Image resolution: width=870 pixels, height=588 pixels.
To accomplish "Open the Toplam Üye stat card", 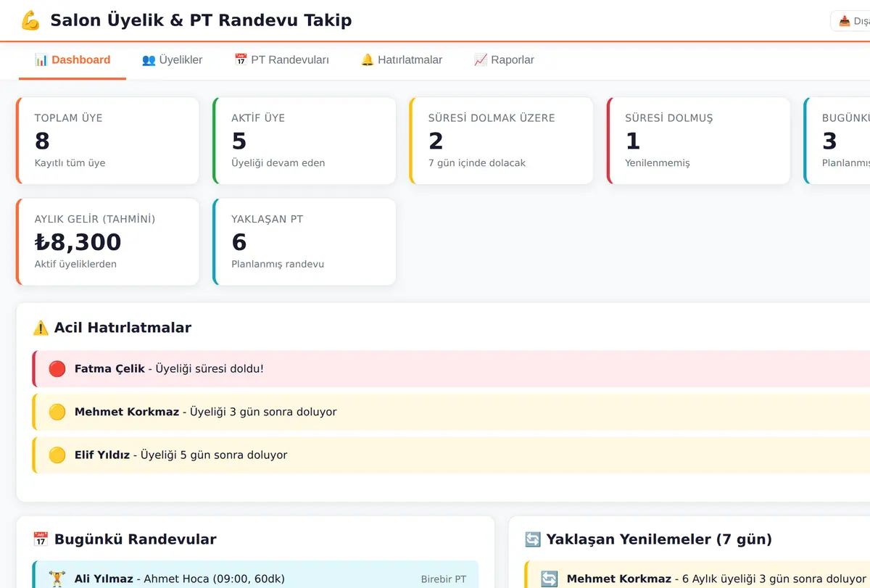I will click(x=107, y=141).
